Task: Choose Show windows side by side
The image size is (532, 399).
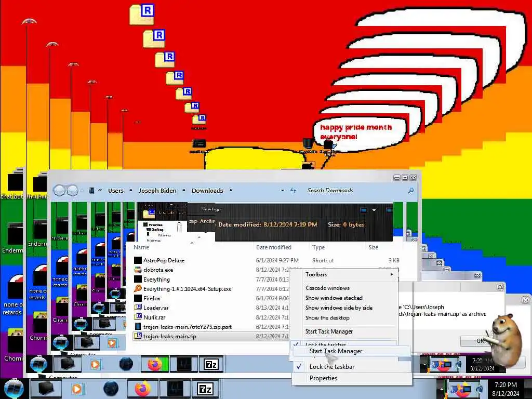Action: click(339, 308)
